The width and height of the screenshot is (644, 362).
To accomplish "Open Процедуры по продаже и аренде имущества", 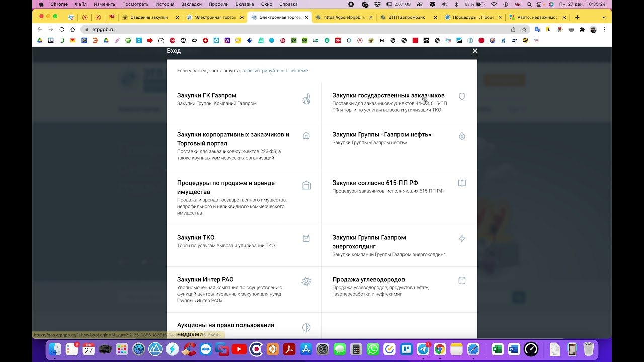I will [x=226, y=187].
